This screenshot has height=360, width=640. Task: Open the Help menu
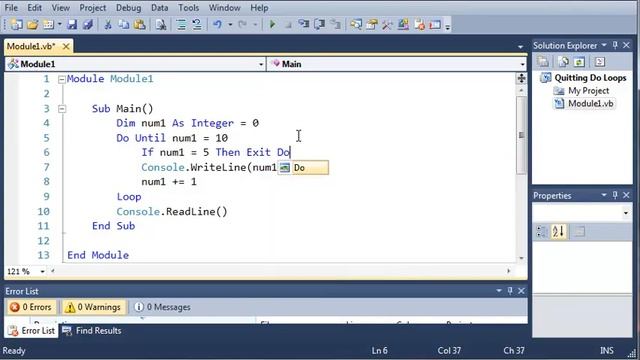(x=259, y=8)
